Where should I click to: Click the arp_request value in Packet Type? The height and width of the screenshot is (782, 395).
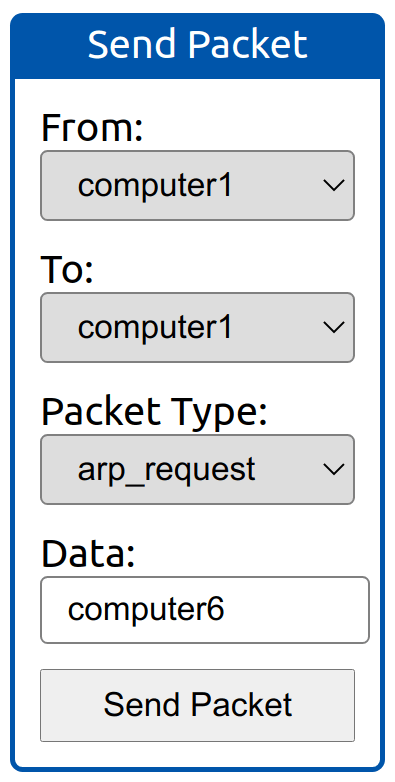coord(167,470)
